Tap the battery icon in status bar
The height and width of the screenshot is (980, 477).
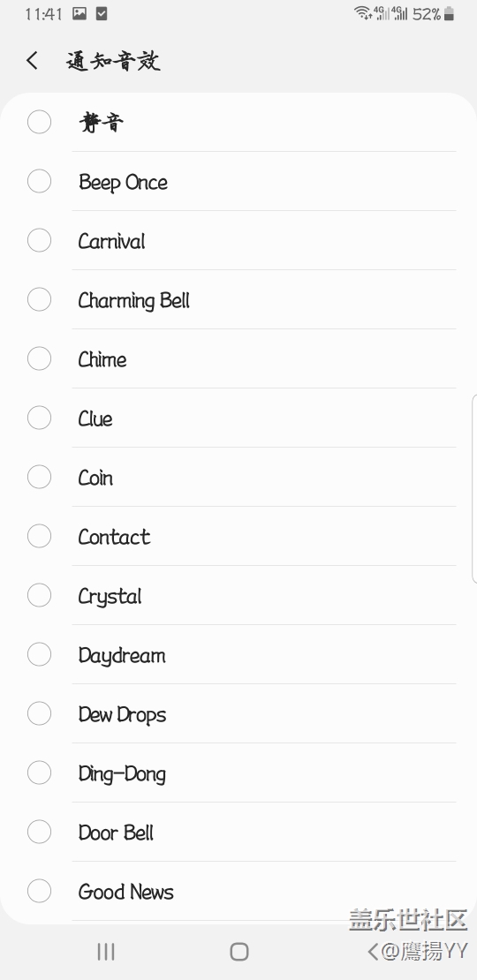point(449,14)
